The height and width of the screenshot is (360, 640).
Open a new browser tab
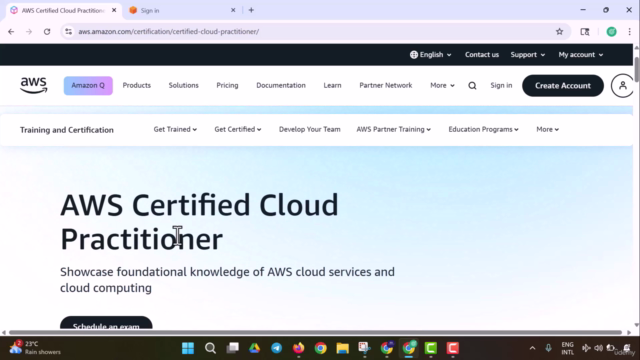[251, 10]
